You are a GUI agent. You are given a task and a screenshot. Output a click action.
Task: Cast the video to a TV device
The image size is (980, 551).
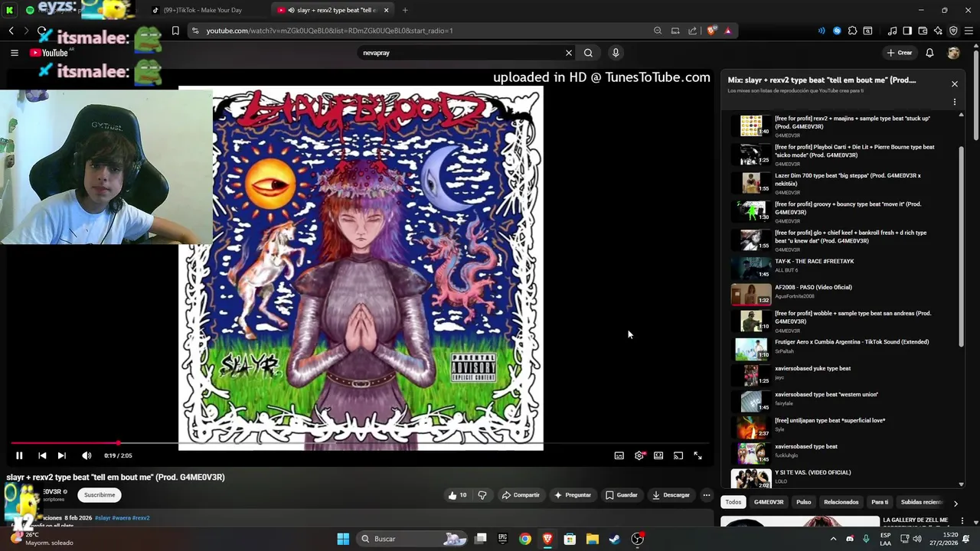(x=678, y=455)
